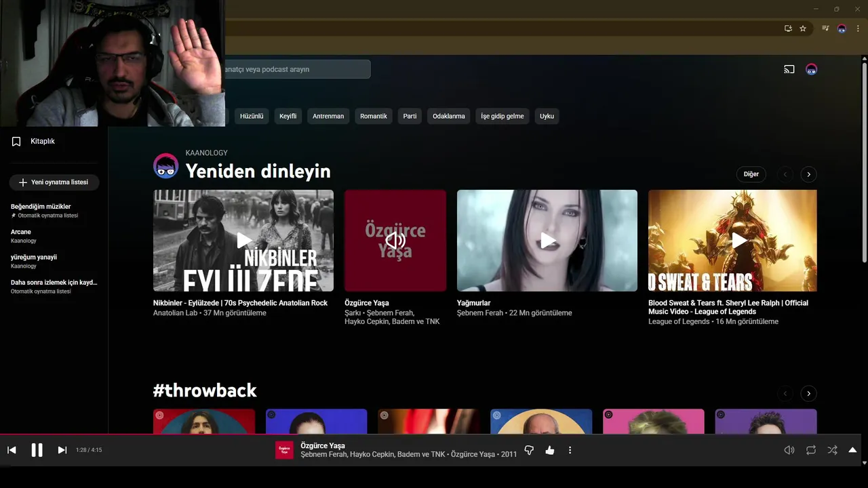Select the Hüzünlü mood chip

pos(252,116)
